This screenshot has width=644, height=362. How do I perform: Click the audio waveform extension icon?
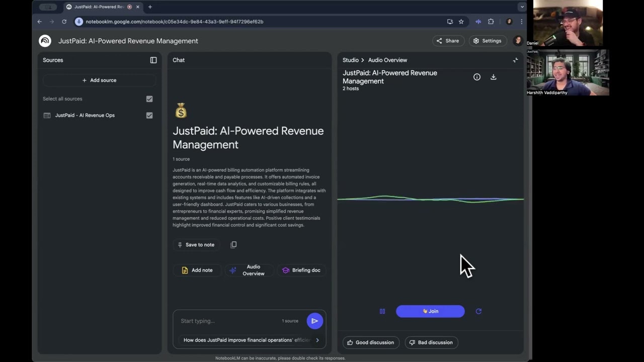(x=478, y=22)
